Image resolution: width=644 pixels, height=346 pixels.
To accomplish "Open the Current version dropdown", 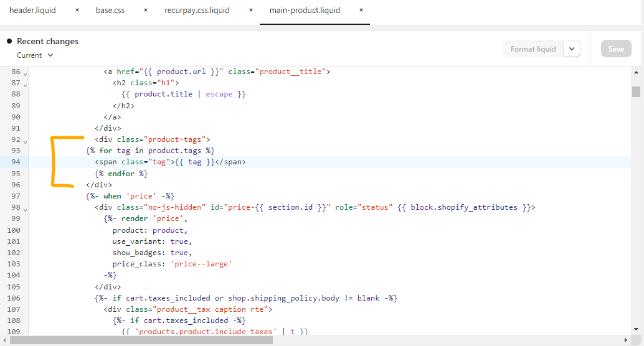I will coord(35,55).
